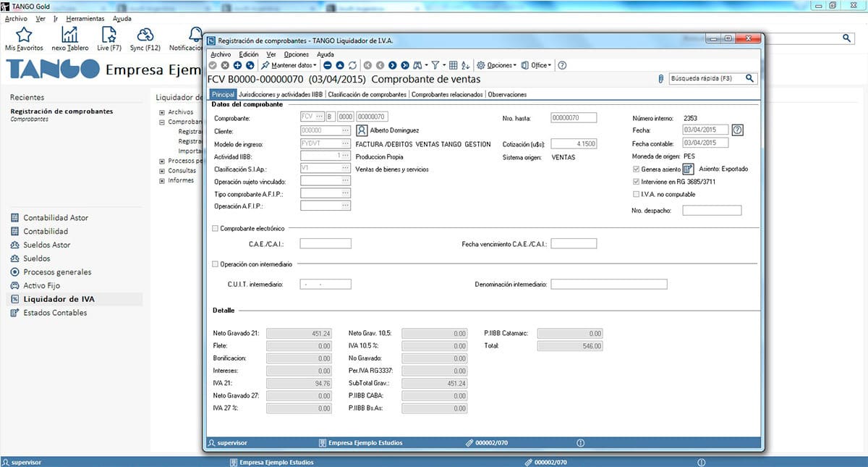Viewport: 868px width, 467px height.
Task: Click magnifier in Búsqueda rápida box
Action: click(750, 78)
